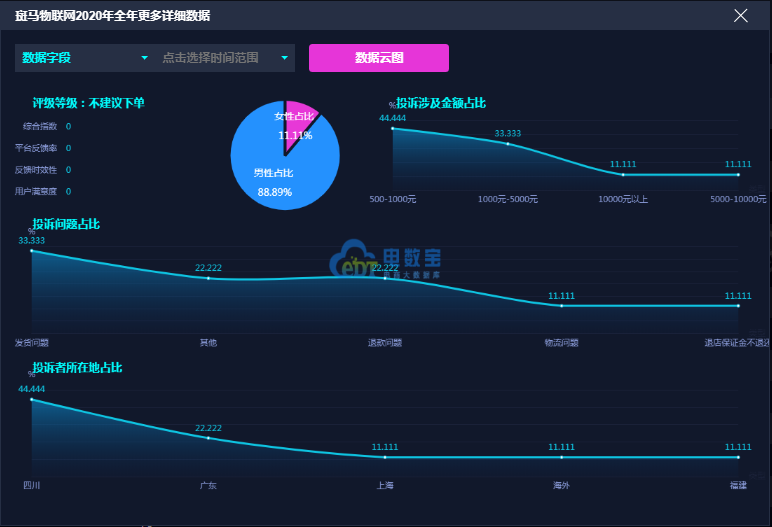Select the 女性占比 pink pie slice
The image size is (772, 527).
(x=298, y=123)
